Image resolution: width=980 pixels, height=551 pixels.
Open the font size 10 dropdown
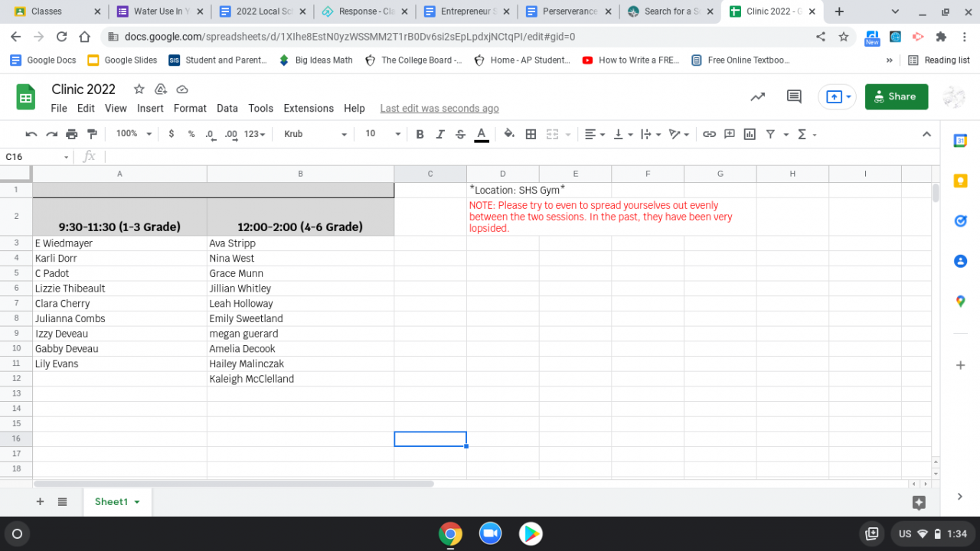coord(383,134)
